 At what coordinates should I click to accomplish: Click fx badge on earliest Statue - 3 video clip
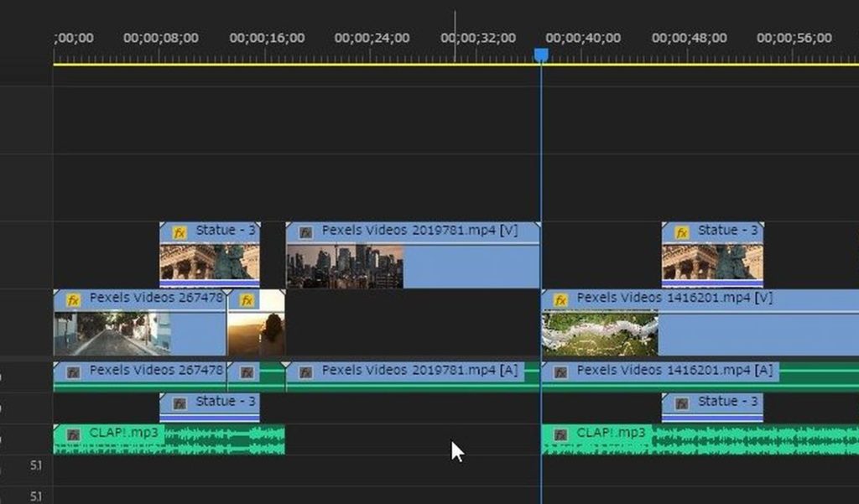point(180,232)
